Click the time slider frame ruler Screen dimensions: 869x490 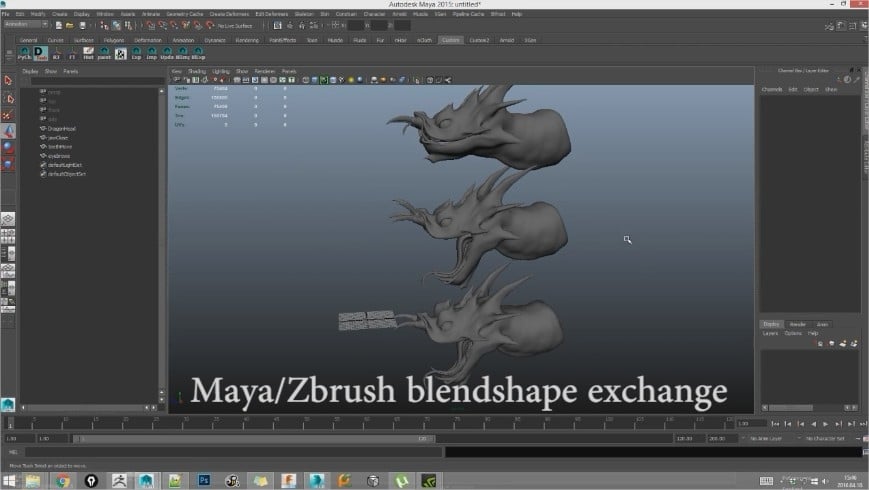(371, 423)
